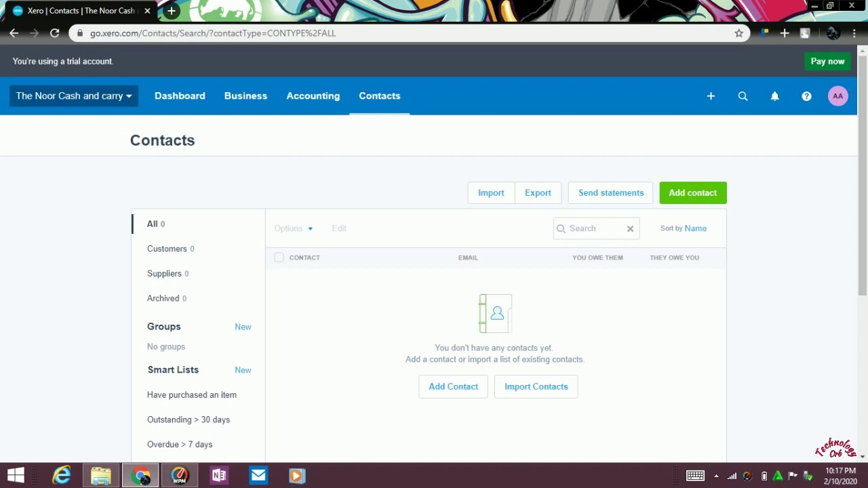The width and height of the screenshot is (868, 488).
Task: Select the Archived list
Action: [167, 298]
